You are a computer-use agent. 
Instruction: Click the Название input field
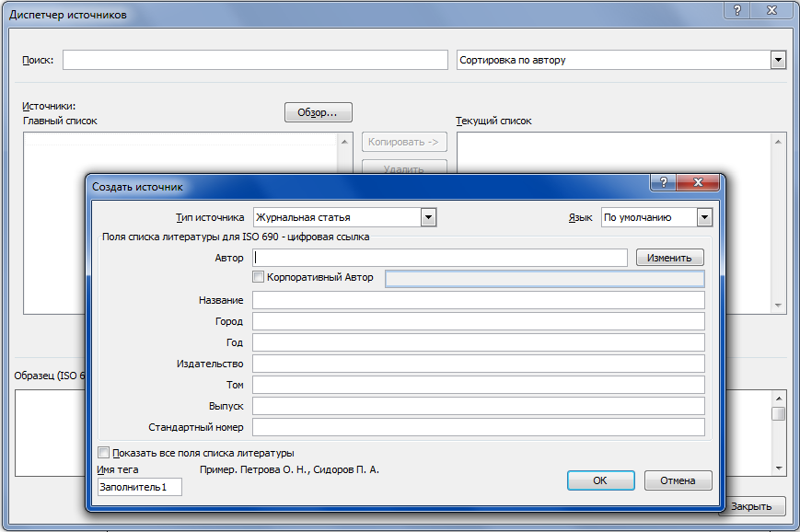click(x=479, y=300)
